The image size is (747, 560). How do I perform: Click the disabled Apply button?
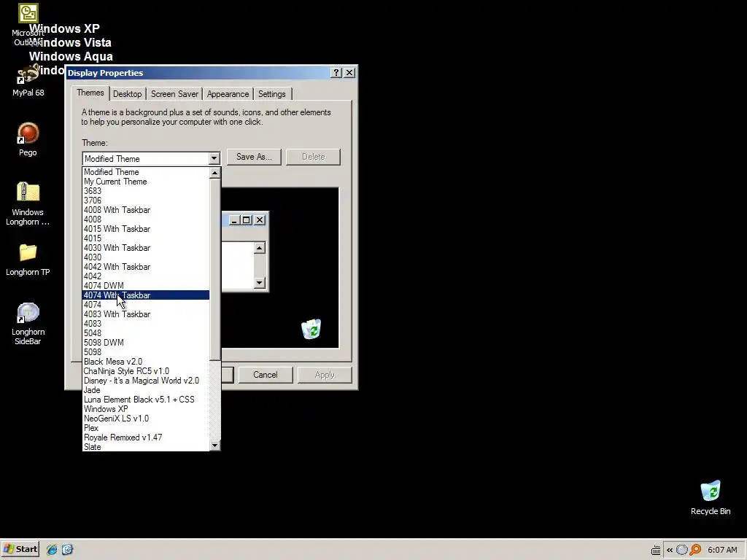pos(325,375)
